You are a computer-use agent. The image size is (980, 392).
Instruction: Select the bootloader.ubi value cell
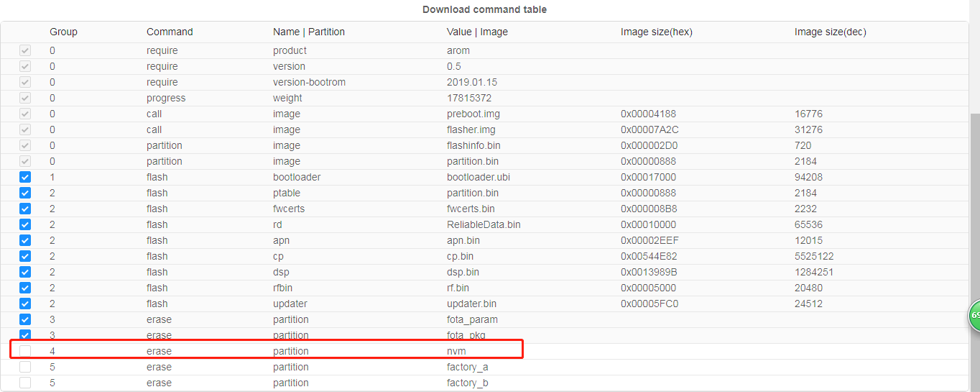[x=478, y=177]
